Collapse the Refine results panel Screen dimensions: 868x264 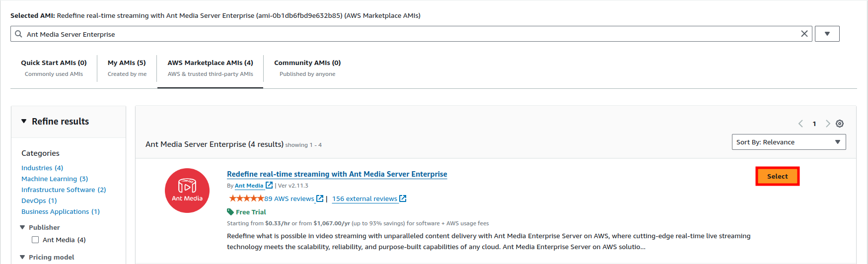click(x=24, y=121)
